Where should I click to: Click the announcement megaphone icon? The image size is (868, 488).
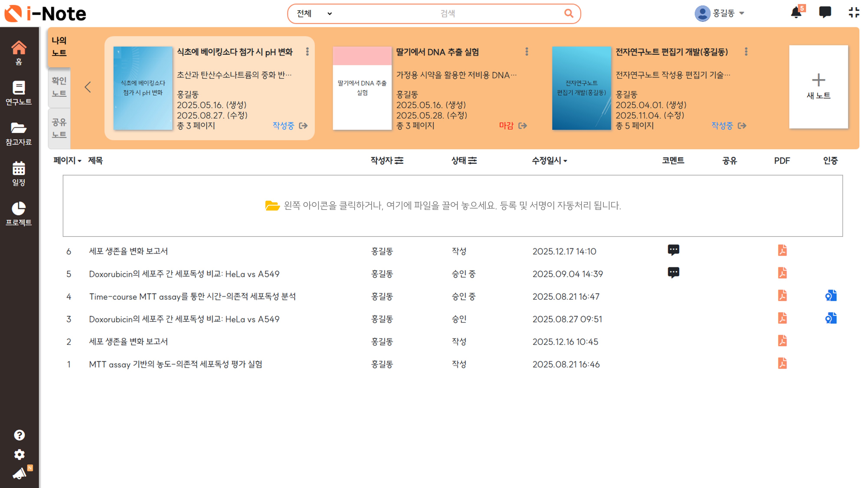point(20,473)
